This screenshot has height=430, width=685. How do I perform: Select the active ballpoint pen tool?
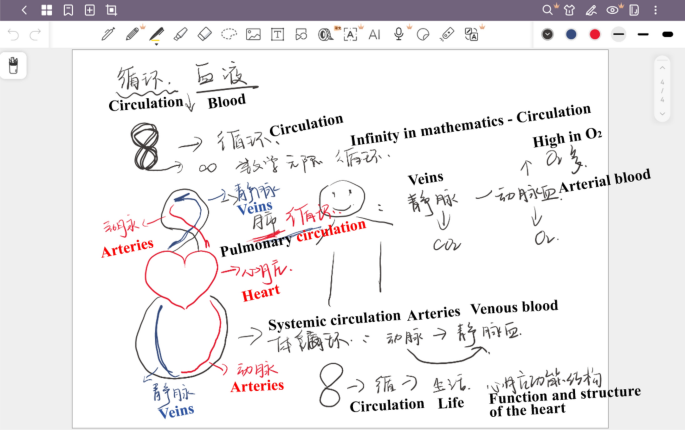(156, 35)
